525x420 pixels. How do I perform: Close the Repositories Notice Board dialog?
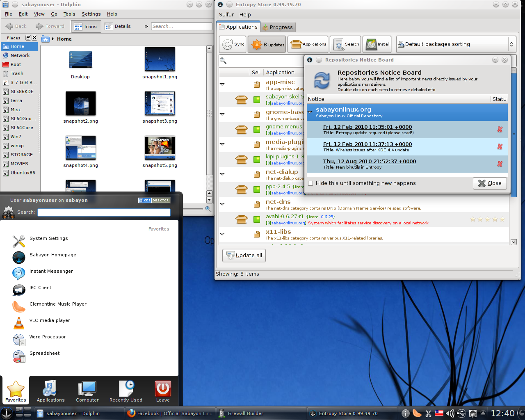(x=490, y=183)
